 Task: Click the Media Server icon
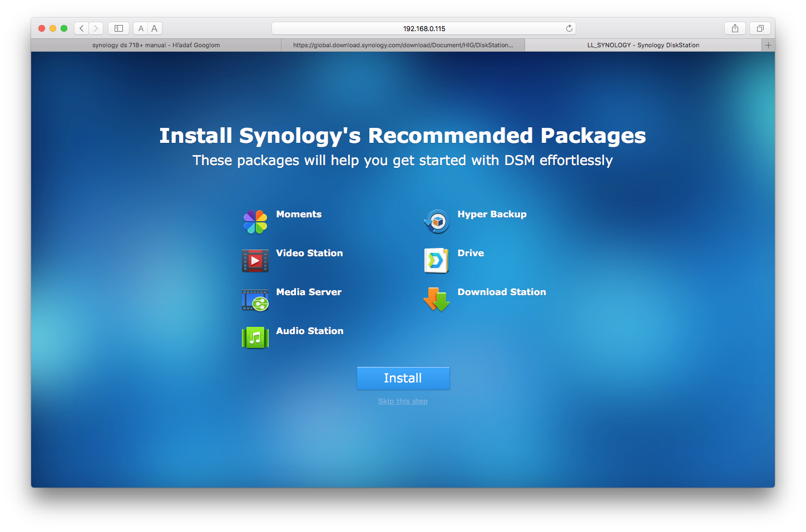255,300
